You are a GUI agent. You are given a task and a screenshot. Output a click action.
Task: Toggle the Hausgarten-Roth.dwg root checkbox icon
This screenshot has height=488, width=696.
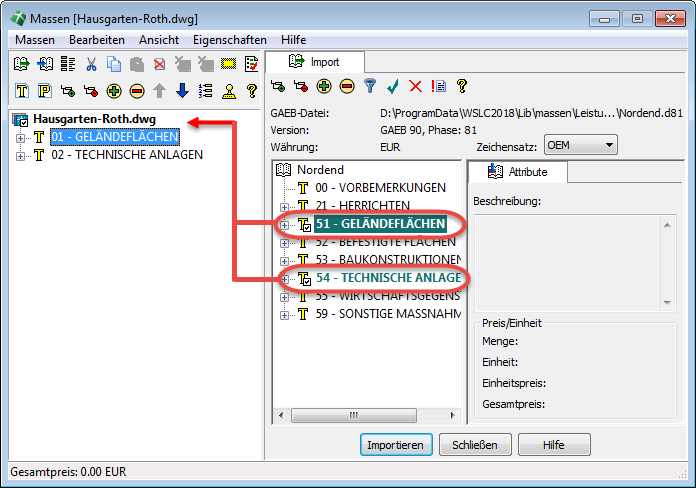point(20,120)
